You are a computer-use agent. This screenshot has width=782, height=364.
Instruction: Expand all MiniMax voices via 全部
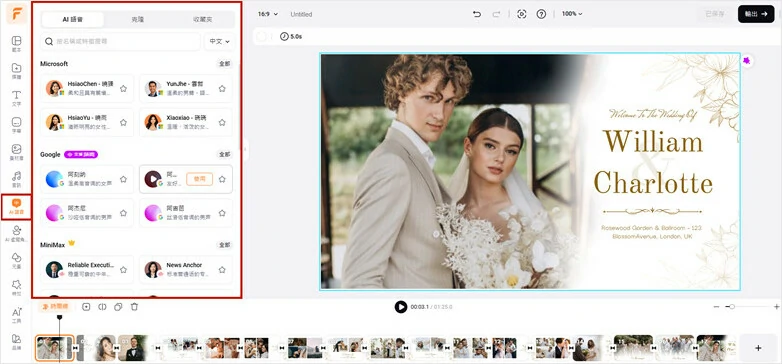click(x=224, y=245)
